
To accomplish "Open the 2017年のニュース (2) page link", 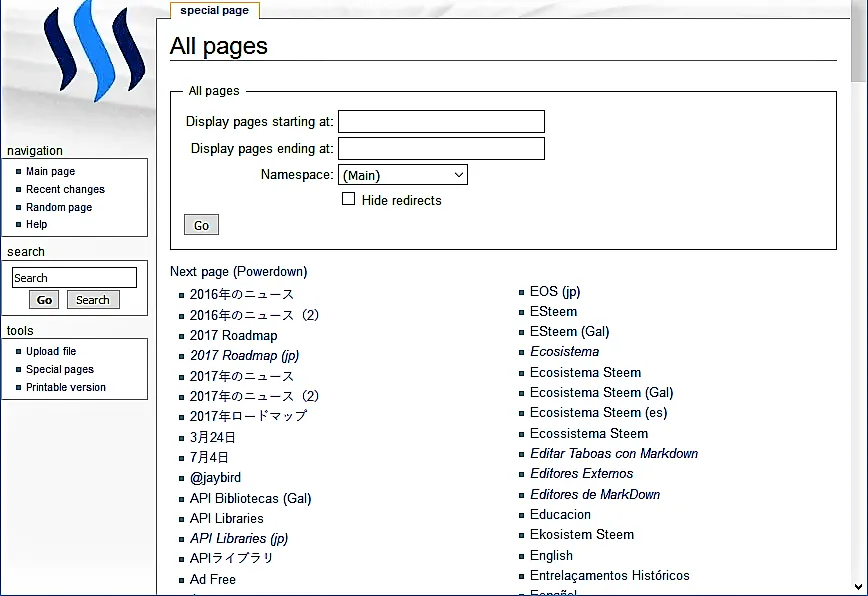I will click(254, 396).
